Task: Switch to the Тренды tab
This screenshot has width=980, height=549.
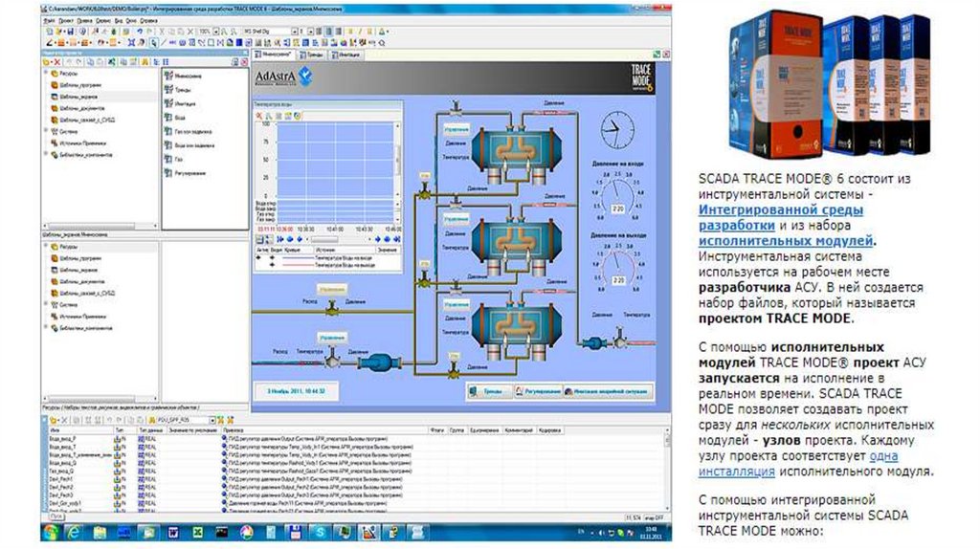Action: click(x=314, y=55)
